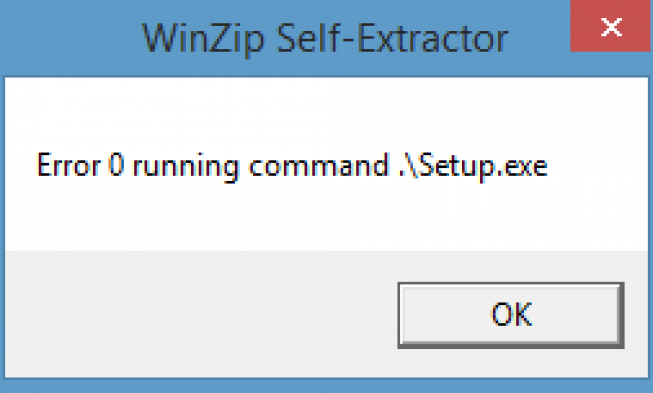653x393 pixels.
Task: Acknowledge the Setup.exe error with OK
Action: pos(511,315)
